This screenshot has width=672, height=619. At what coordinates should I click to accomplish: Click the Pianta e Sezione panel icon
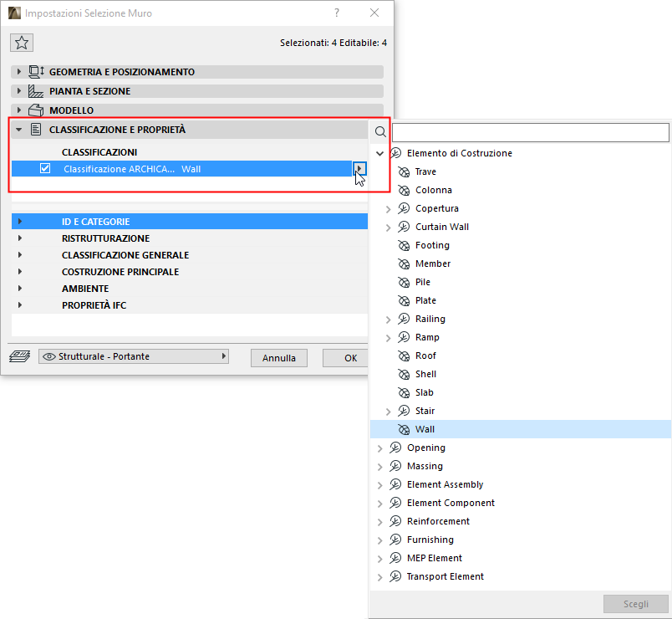(36, 91)
